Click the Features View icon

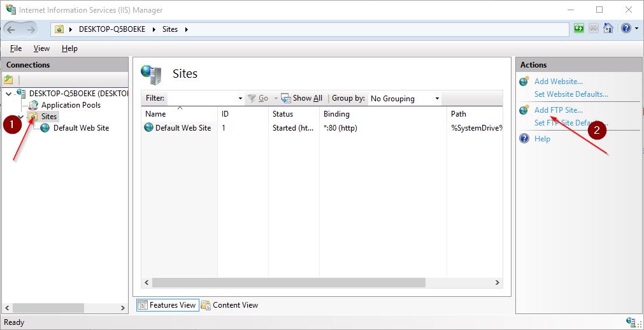click(x=142, y=305)
